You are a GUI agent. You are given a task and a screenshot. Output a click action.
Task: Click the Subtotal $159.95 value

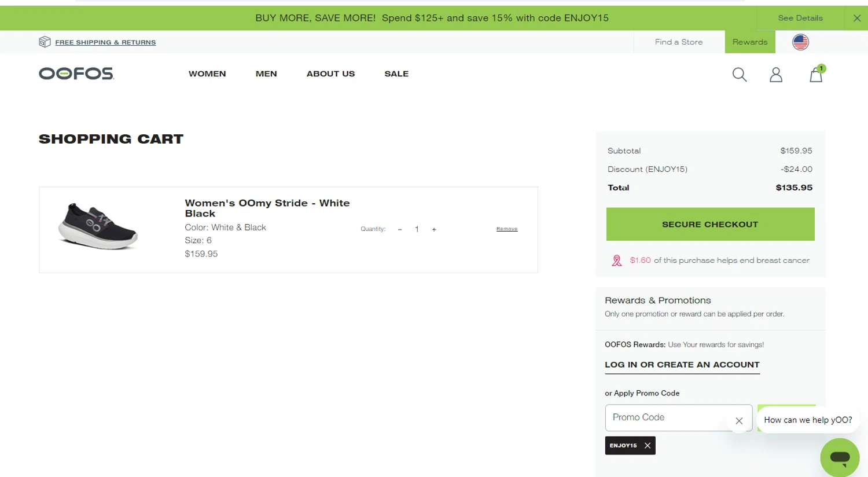(x=796, y=151)
